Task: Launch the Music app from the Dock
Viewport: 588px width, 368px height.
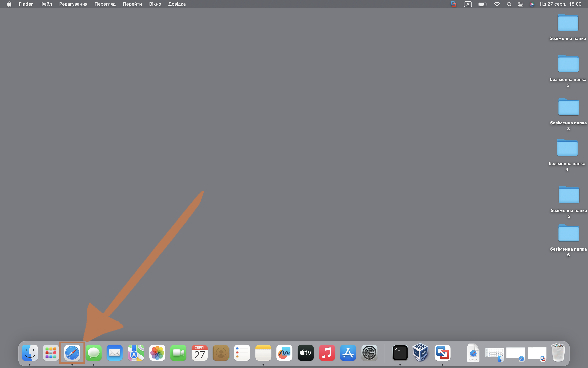Action: click(x=327, y=353)
